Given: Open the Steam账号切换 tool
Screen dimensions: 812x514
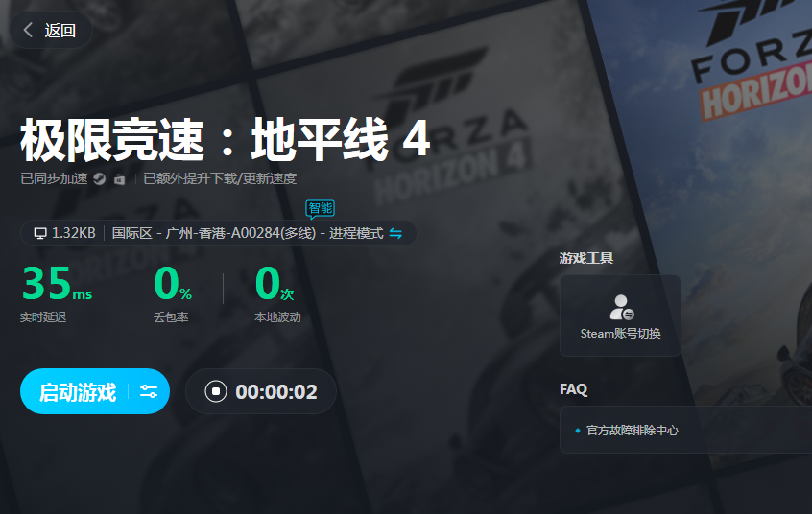Looking at the screenshot, I should pos(620,315).
